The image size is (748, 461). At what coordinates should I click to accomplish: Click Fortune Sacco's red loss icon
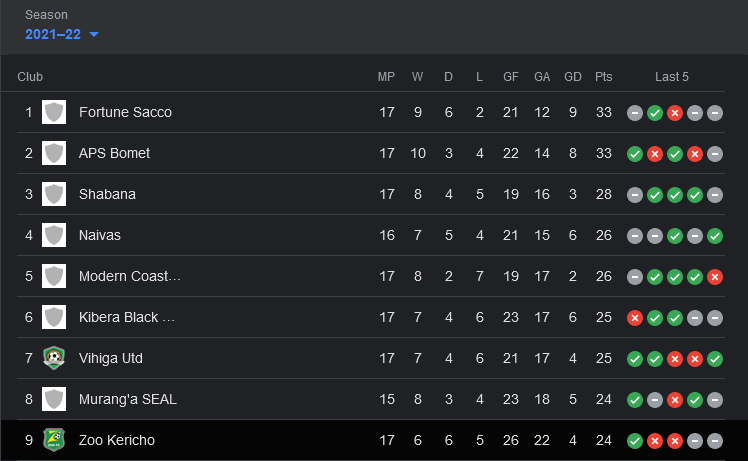[675, 113]
